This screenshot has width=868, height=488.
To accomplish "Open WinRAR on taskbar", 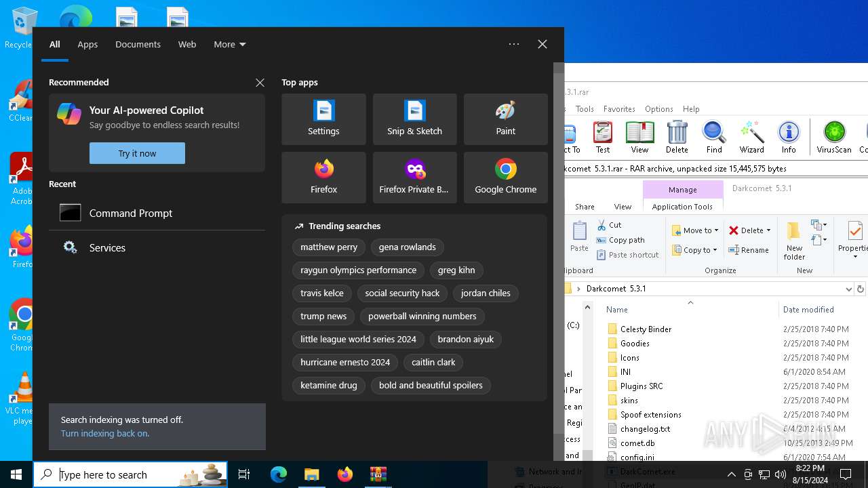I will [x=378, y=474].
